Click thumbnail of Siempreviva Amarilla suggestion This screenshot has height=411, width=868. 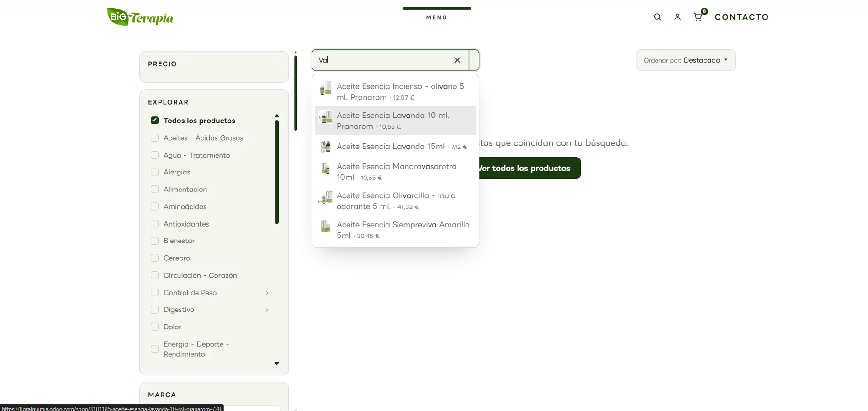point(326,226)
